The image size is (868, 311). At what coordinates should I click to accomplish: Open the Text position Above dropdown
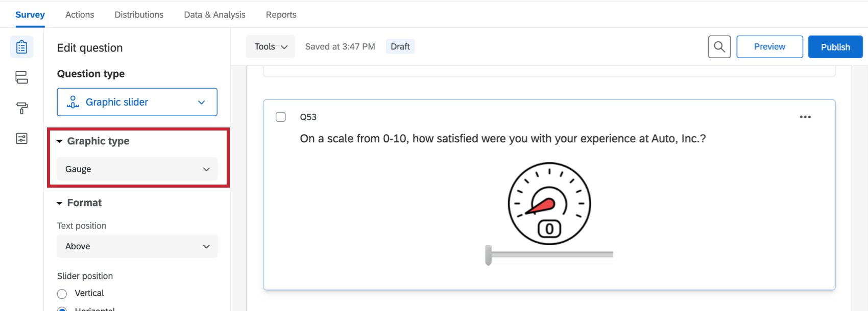[x=137, y=246]
